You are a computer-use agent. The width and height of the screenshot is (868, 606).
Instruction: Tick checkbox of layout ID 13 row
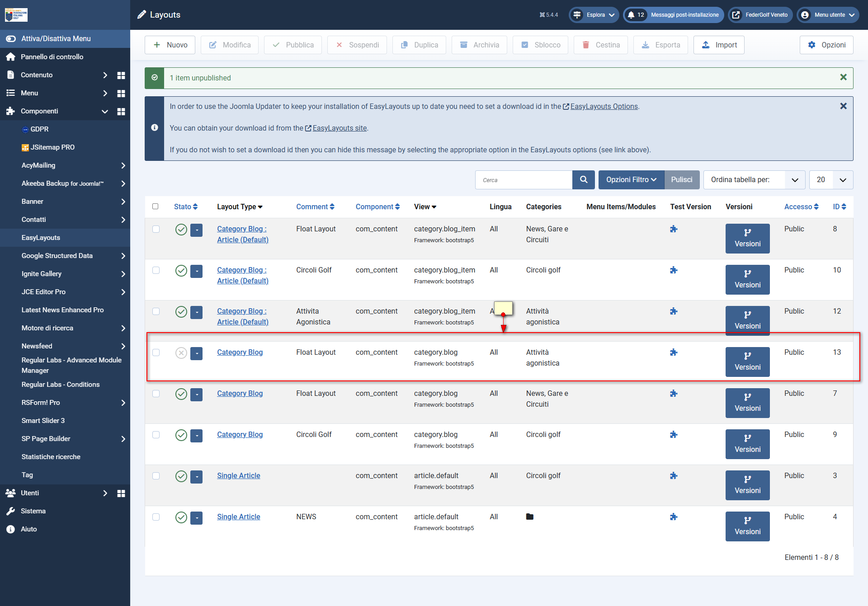point(156,352)
